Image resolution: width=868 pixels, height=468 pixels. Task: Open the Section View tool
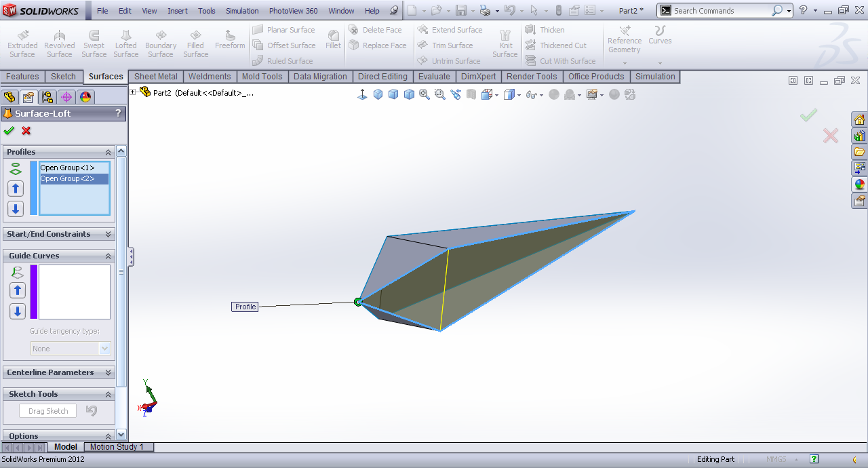tap(471, 95)
